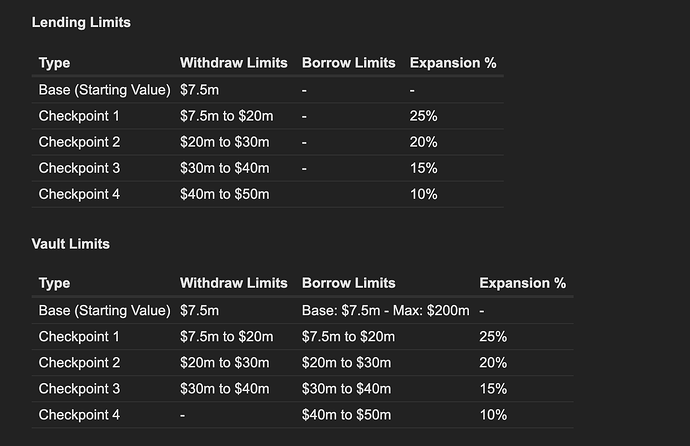Select Lending Checkpoint 4 $40m to $50m cell
690x446 pixels.
(x=224, y=194)
